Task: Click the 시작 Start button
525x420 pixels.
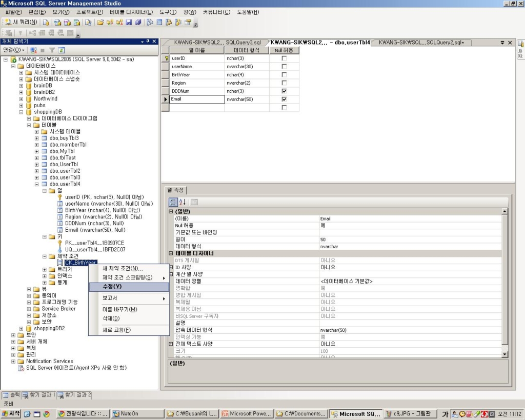Action: tap(11, 414)
